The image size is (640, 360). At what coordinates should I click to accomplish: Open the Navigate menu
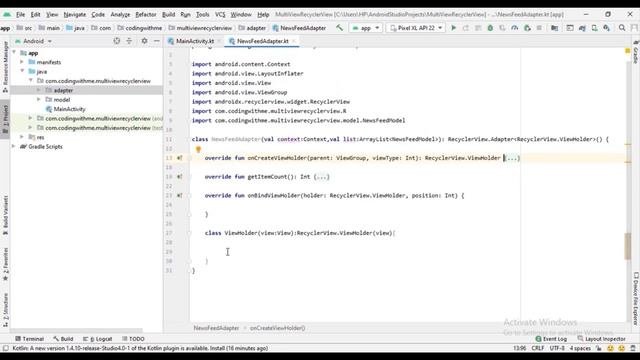[x=75, y=14]
